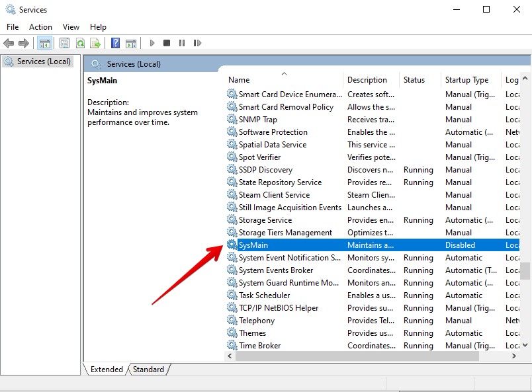Click the gear icon beside SysMain
Viewport: 532px width, 392px height.
click(x=232, y=245)
